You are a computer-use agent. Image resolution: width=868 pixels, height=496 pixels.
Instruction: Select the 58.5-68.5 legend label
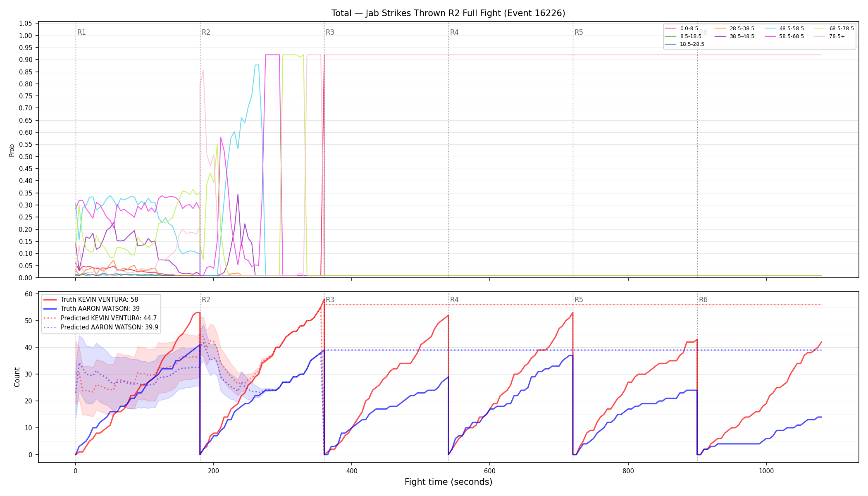coord(792,36)
